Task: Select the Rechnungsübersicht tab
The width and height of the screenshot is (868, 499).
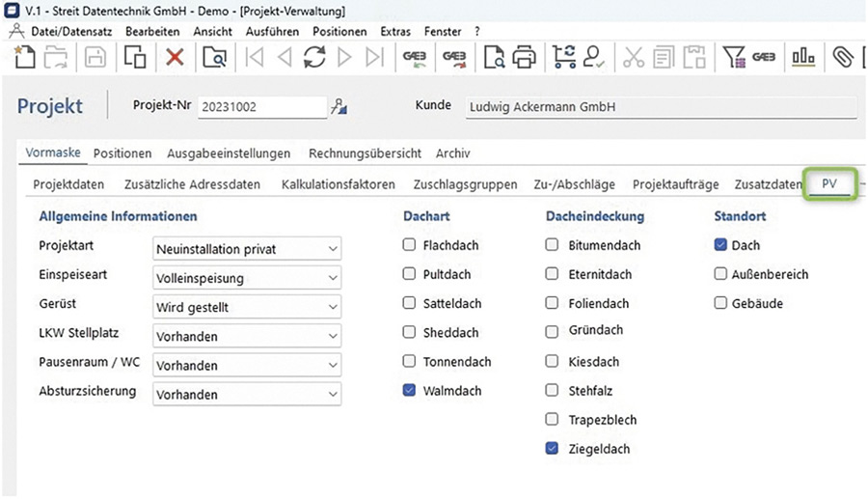Action: tap(365, 153)
